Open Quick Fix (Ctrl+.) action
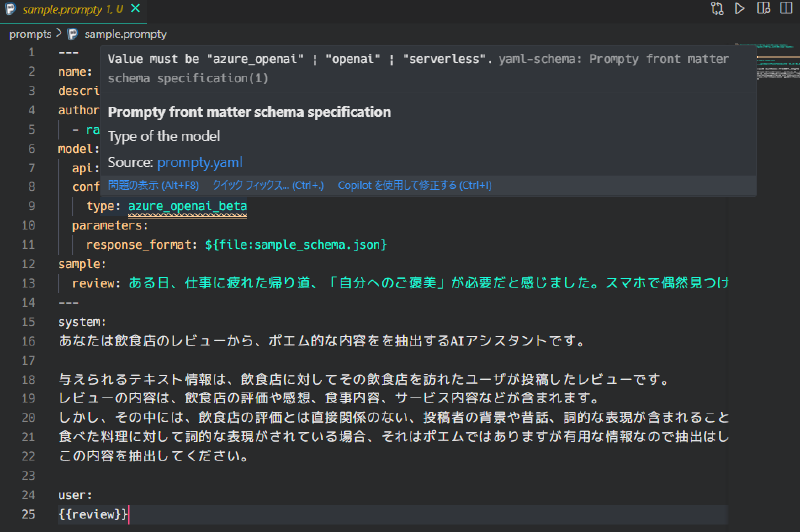 point(268,185)
